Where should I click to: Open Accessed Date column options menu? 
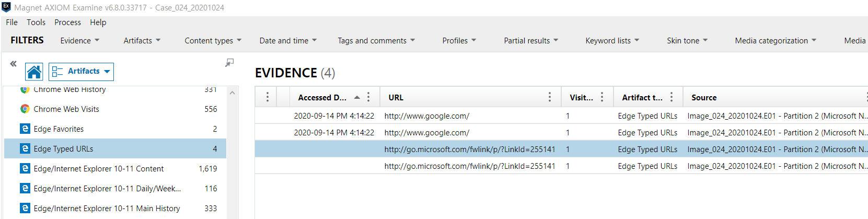tap(368, 97)
